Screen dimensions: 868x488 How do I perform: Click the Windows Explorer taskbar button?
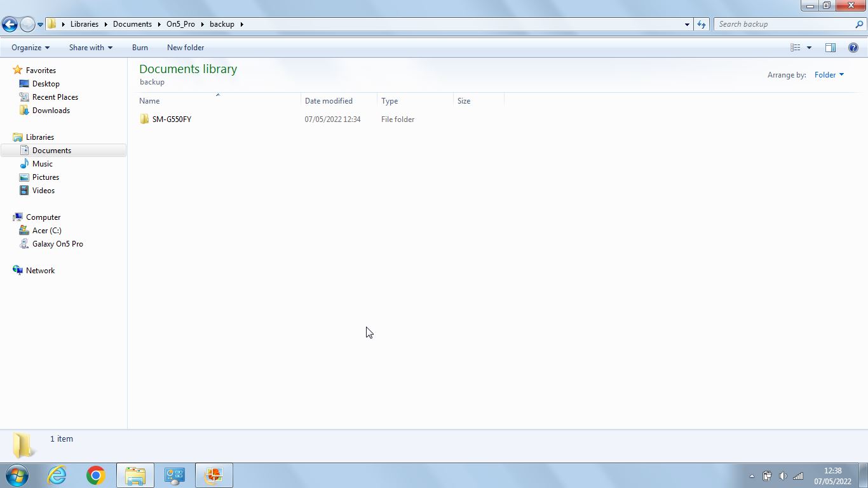coord(135,475)
